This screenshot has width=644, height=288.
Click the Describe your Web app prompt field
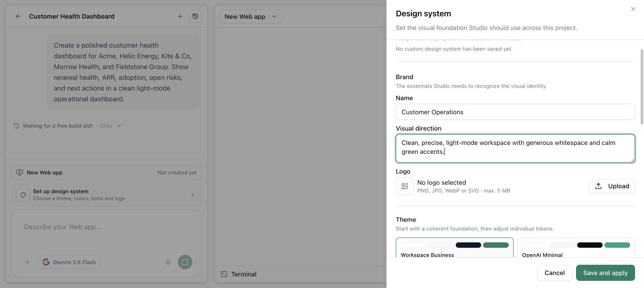106,227
